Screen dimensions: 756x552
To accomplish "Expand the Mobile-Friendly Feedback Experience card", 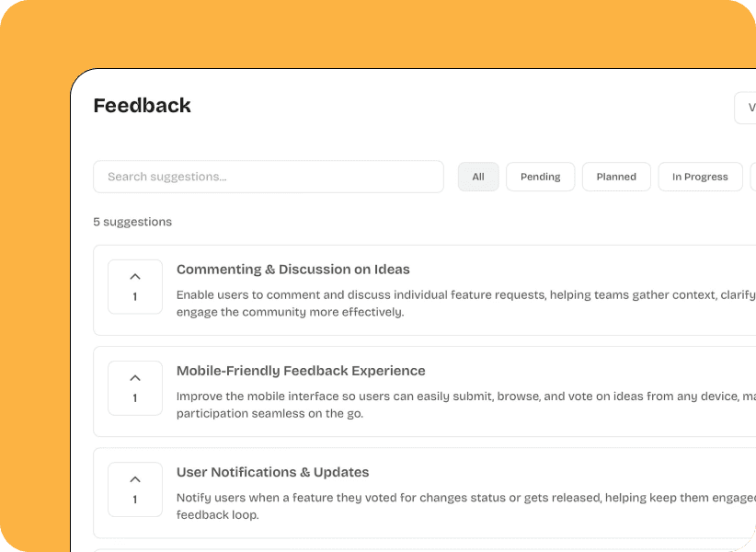I will 301,370.
